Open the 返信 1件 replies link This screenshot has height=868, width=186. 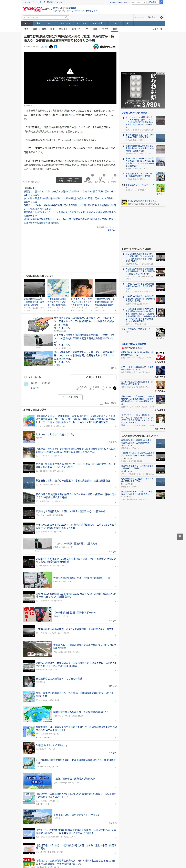coord(34,388)
